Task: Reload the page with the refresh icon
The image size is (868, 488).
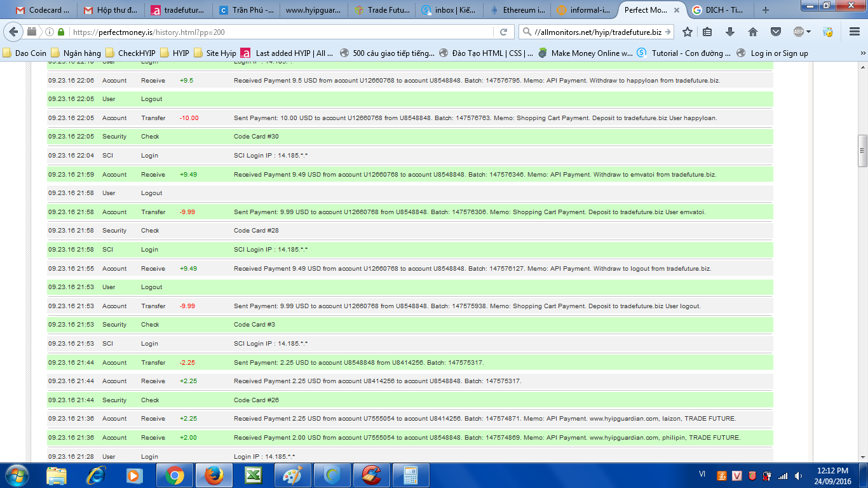Action: [x=503, y=32]
